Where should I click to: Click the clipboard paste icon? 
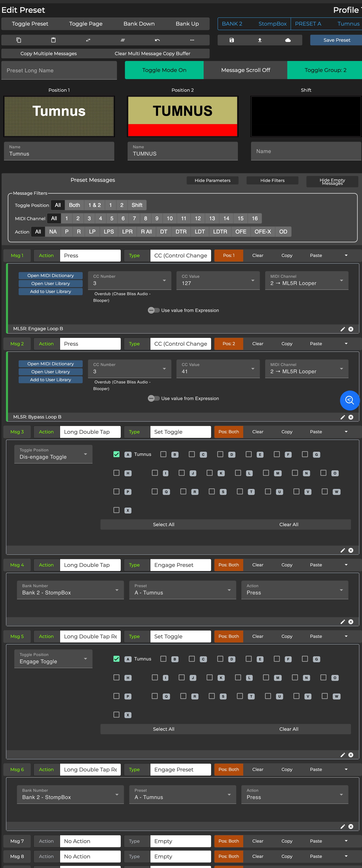coord(53,40)
